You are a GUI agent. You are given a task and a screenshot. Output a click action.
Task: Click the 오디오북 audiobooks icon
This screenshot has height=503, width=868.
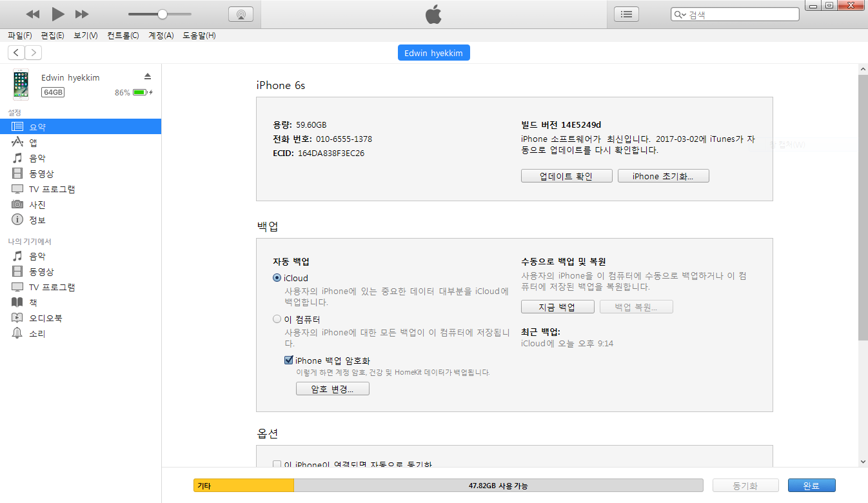point(17,318)
